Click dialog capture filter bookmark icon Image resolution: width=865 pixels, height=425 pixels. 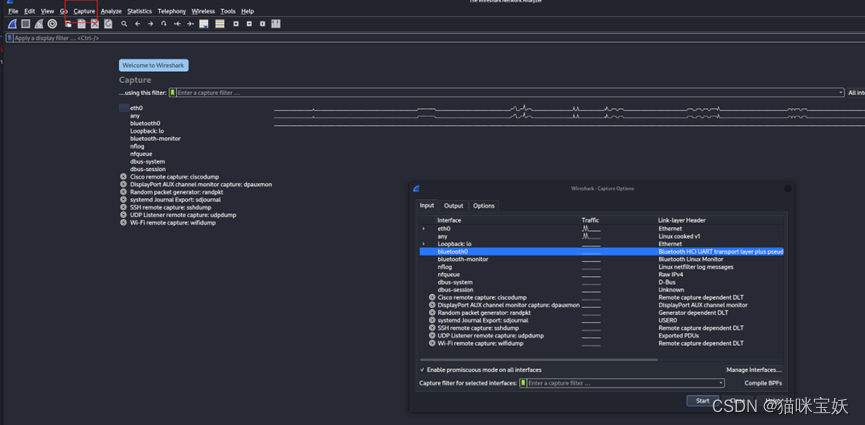click(523, 383)
